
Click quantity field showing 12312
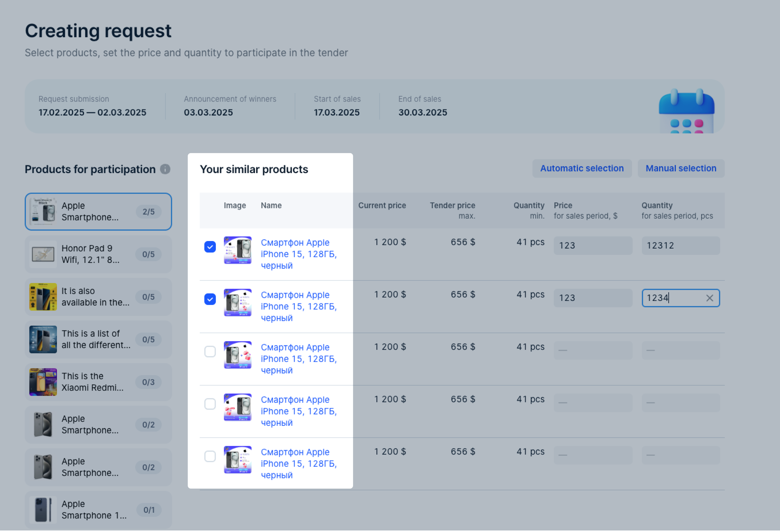[x=680, y=246]
